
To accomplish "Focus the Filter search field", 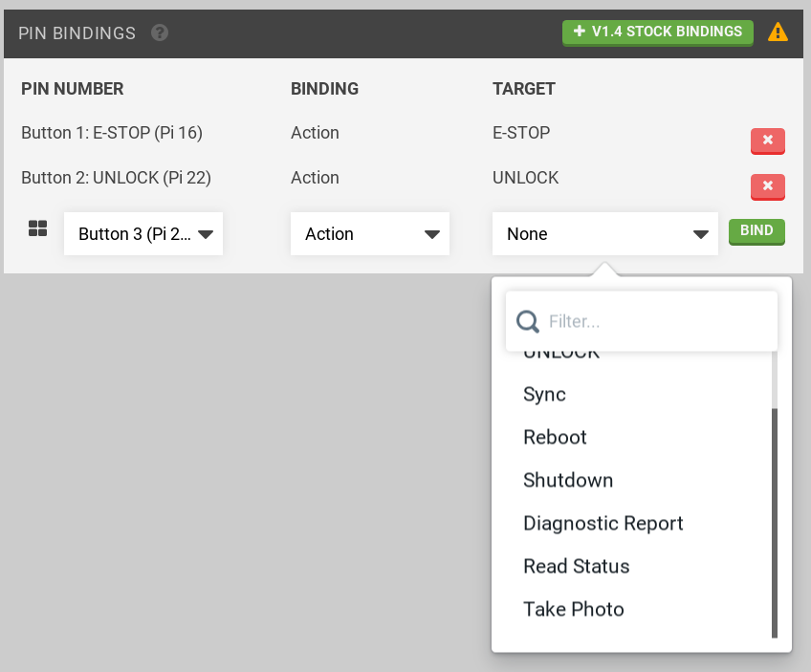I will (655, 321).
